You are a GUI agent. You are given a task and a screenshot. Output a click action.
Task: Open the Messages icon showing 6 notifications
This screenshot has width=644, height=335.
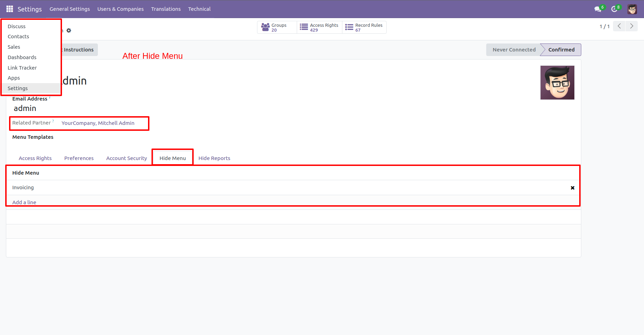[598, 9]
